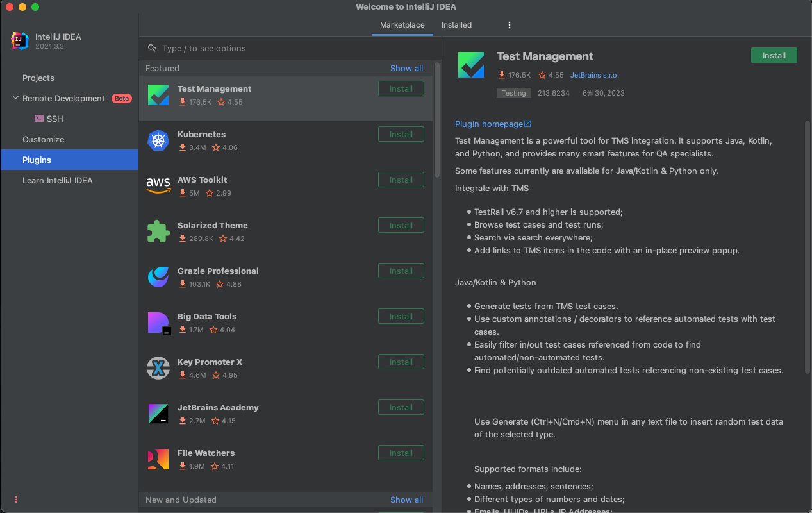Select the JetBrains Academy plugin name
The height and width of the screenshot is (513, 812).
coord(218,407)
